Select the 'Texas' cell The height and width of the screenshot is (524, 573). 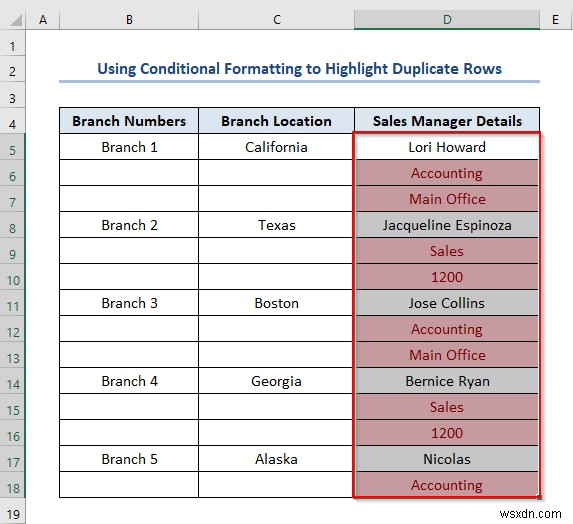tap(277, 225)
